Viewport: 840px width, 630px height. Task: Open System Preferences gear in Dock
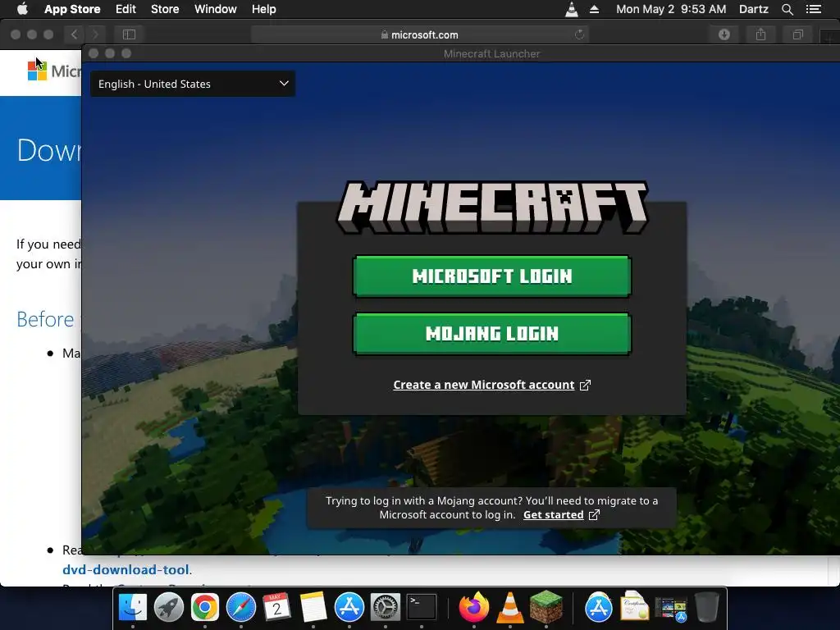point(386,608)
